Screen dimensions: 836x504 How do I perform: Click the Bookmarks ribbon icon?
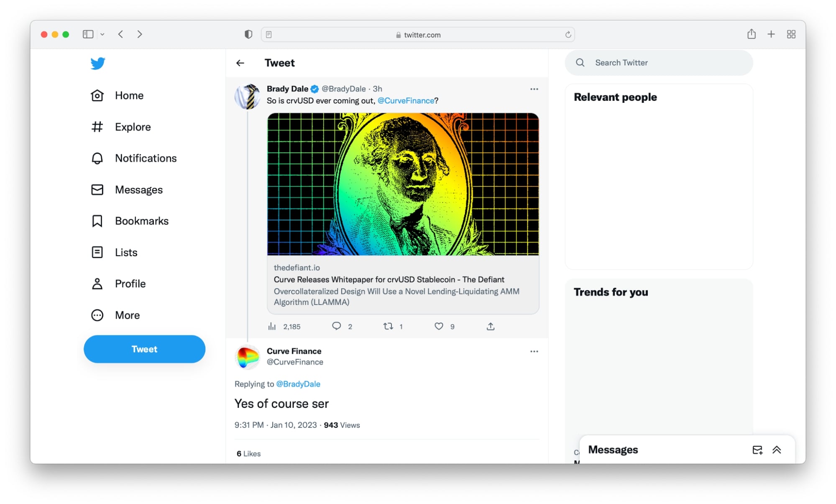tap(97, 221)
